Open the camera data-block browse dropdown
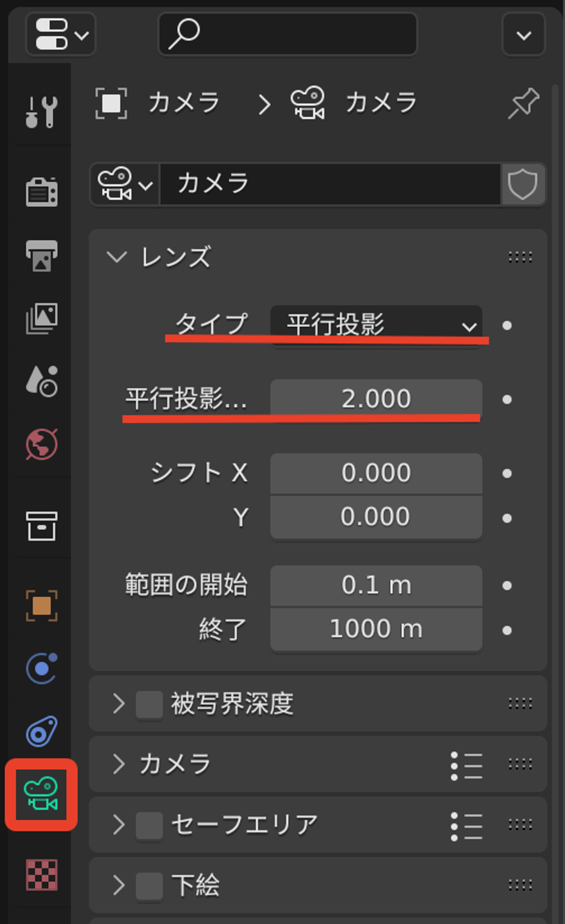The height and width of the screenshot is (924, 565). tap(124, 184)
